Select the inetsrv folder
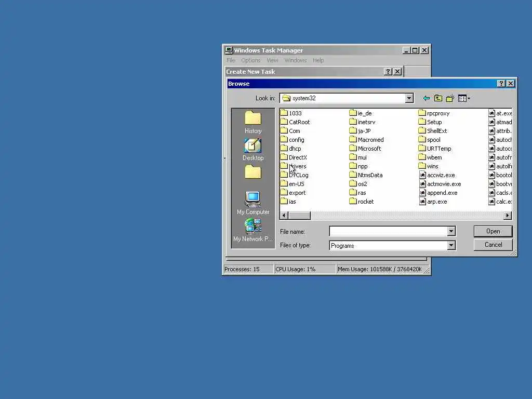Viewport: 532px width, 399px height. [362, 122]
